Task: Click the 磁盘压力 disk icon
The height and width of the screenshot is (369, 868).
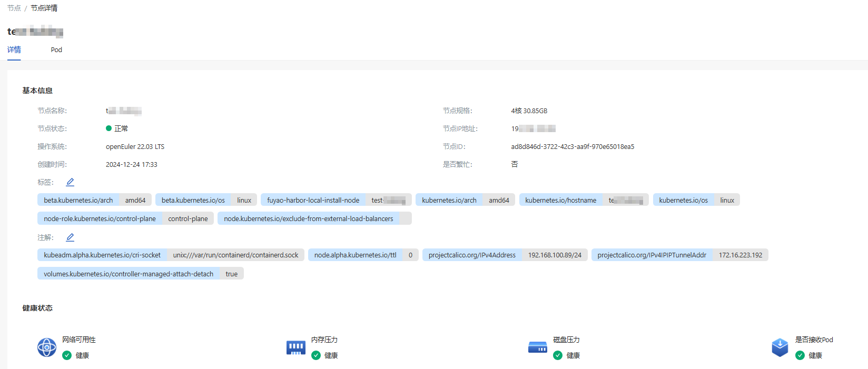Action: [x=538, y=347]
